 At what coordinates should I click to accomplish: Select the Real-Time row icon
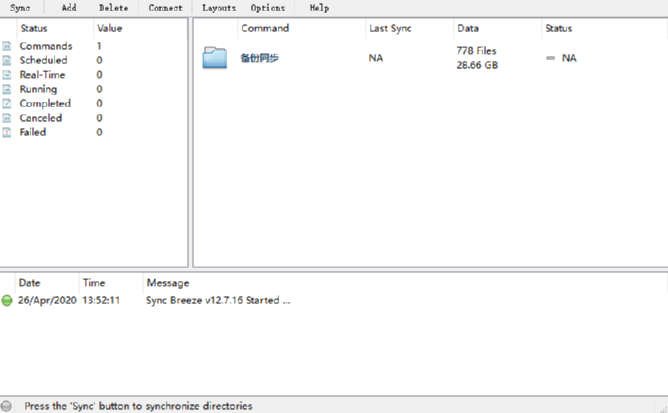pos(7,75)
